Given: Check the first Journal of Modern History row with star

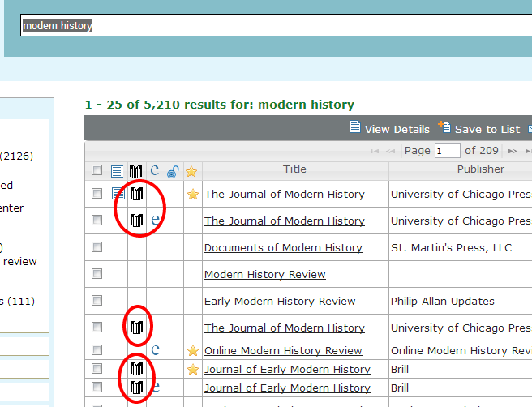Looking at the screenshot, I should tap(97, 193).
